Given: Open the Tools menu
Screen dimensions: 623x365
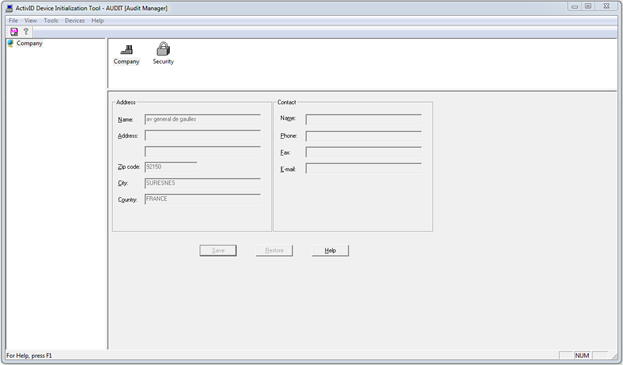Looking at the screenshot, I should point(51,21).
